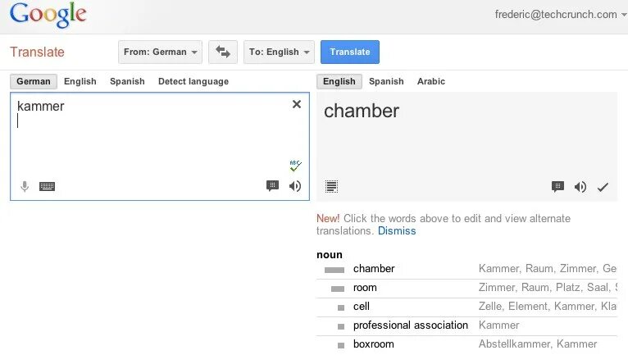Open the frederic@techcrunch.com account menu

click(560, 15)
